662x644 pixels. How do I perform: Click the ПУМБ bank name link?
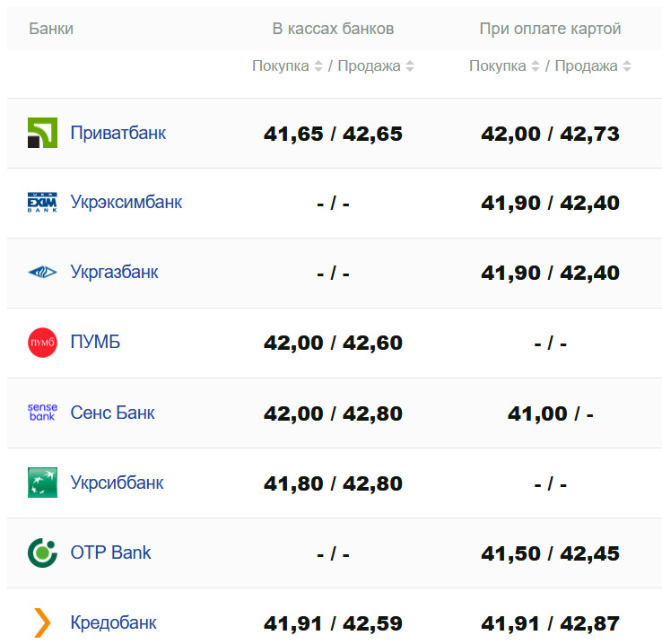(95, 342)
